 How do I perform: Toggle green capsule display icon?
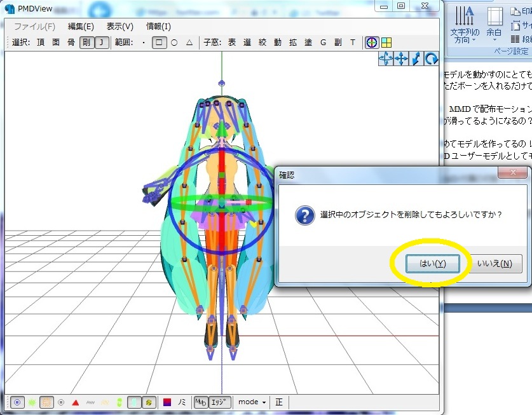[x=119, y=403]
